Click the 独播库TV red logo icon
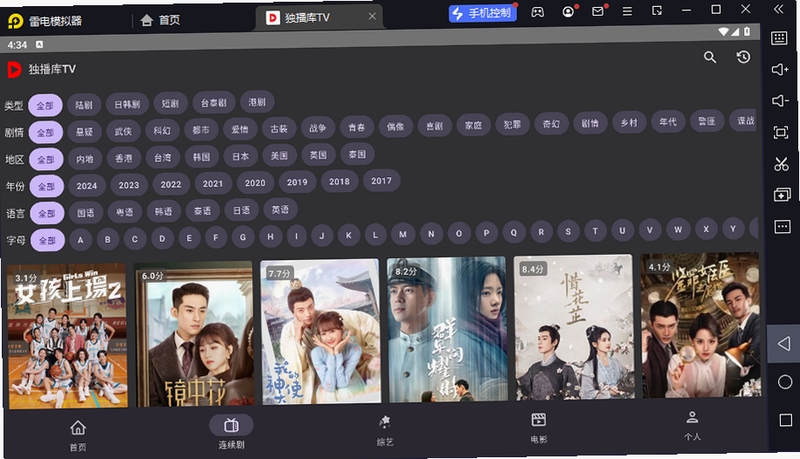 point(14,69)
